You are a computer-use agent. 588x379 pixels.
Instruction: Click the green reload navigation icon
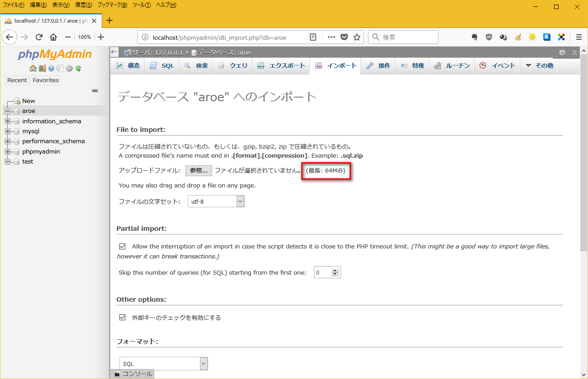point(78,69)
